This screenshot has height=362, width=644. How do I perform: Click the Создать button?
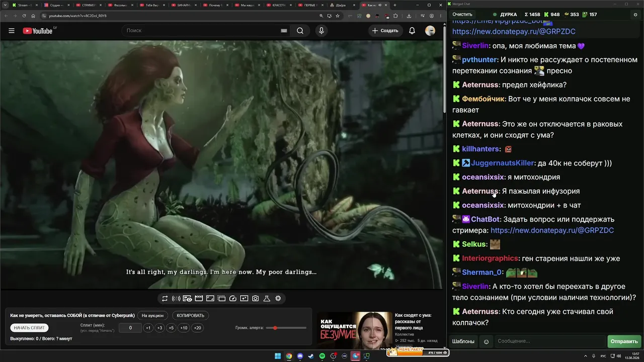[x=385, y=31]
